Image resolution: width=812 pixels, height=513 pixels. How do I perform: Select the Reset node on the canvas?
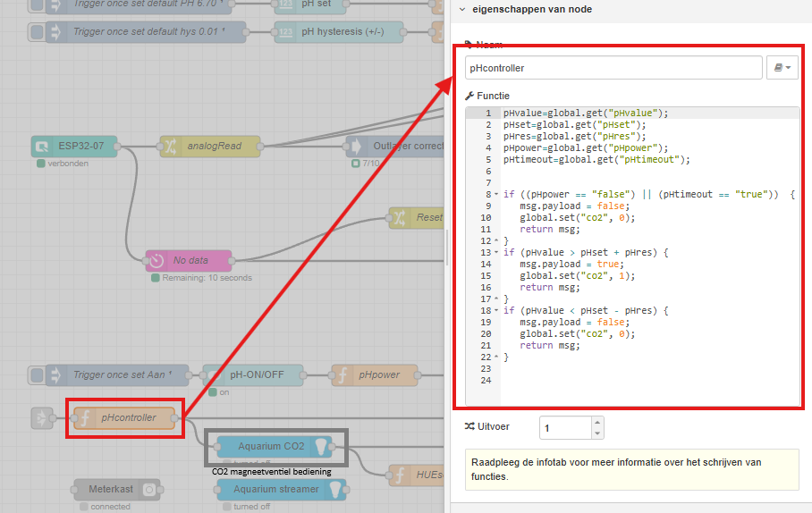(x=420, y=217)
